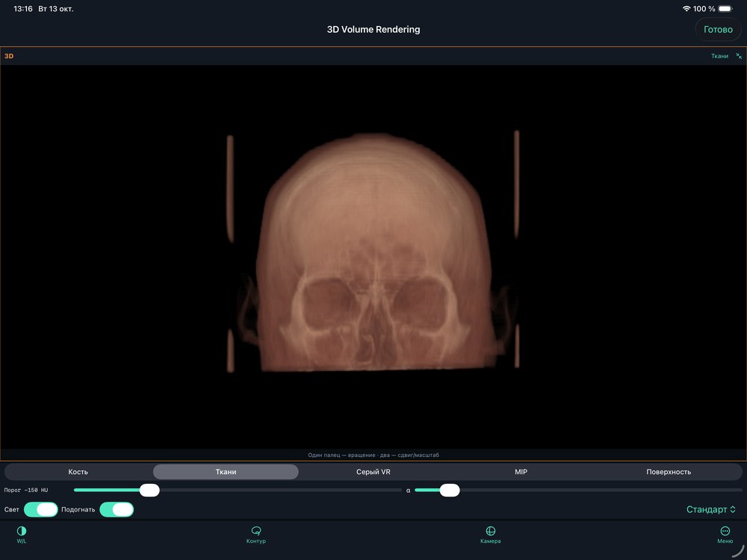Open the Стандарт quality dropdown
747x560 pixels.
[x=711, y=509]
